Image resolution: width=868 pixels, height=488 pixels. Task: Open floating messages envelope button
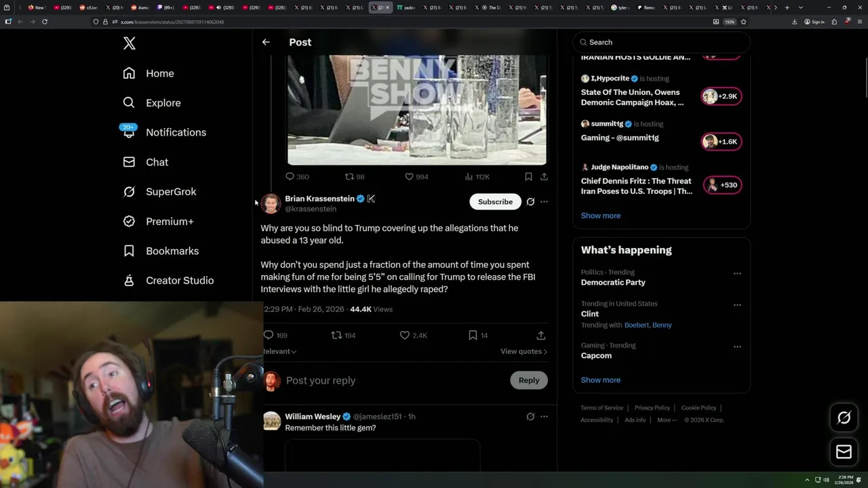click(844, 452)
